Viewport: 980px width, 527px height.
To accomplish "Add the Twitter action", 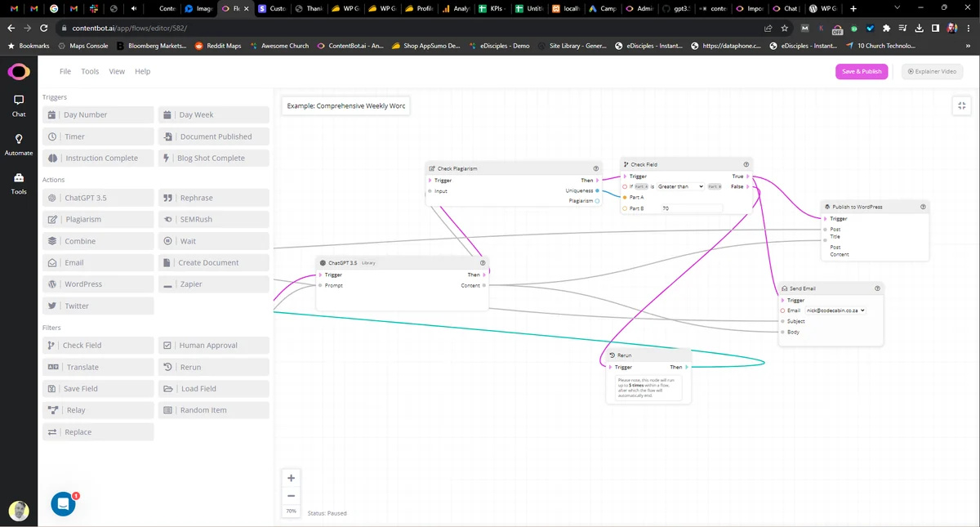I will point(98,306).
